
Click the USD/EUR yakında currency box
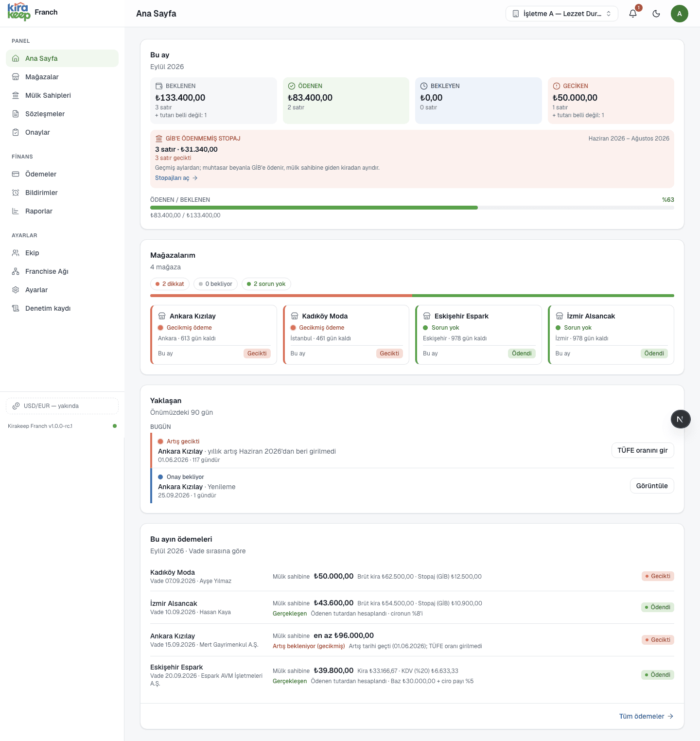pos(62,406)
